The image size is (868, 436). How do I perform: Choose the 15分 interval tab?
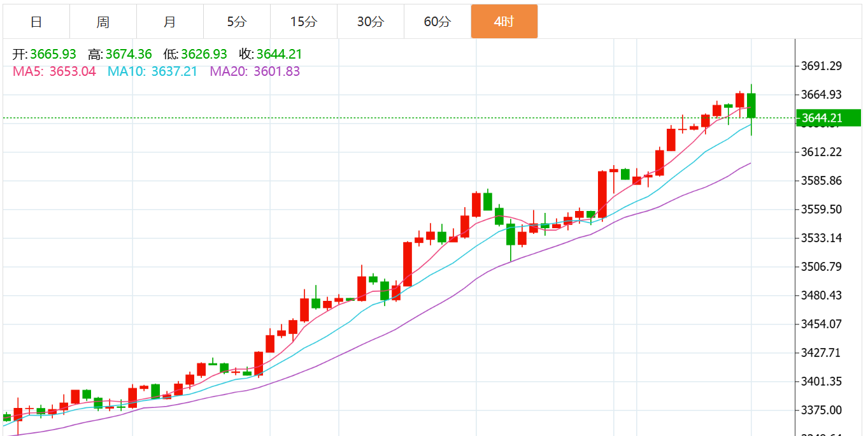tap(304, 22)
